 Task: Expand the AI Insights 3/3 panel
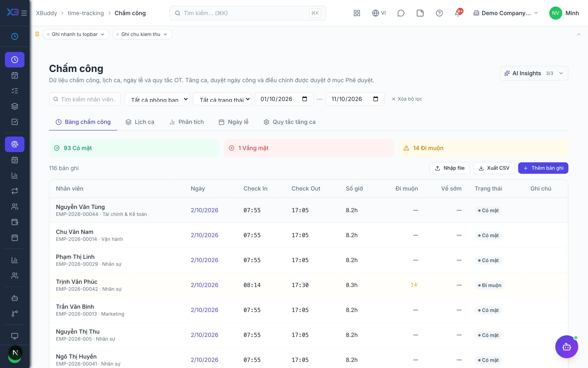click(x=534, y=73)
